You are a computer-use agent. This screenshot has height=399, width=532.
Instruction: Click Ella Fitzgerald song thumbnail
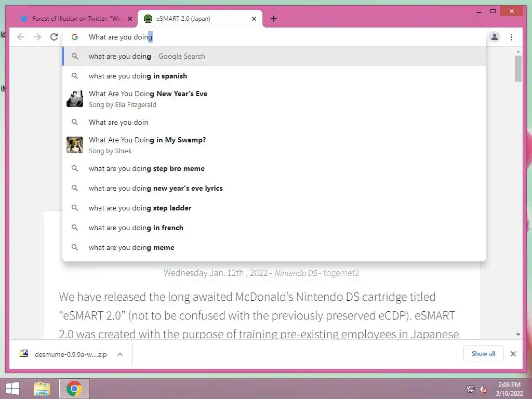click(x=75, y=99)
